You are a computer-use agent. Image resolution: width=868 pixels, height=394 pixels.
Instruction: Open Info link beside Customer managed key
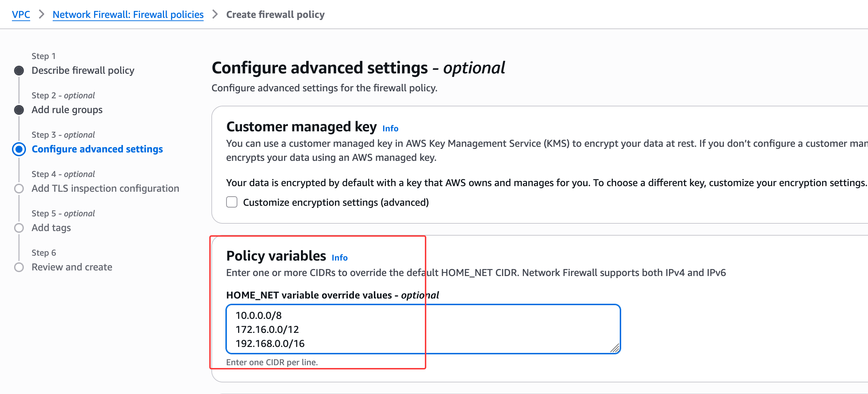click(x=390, y=129)
